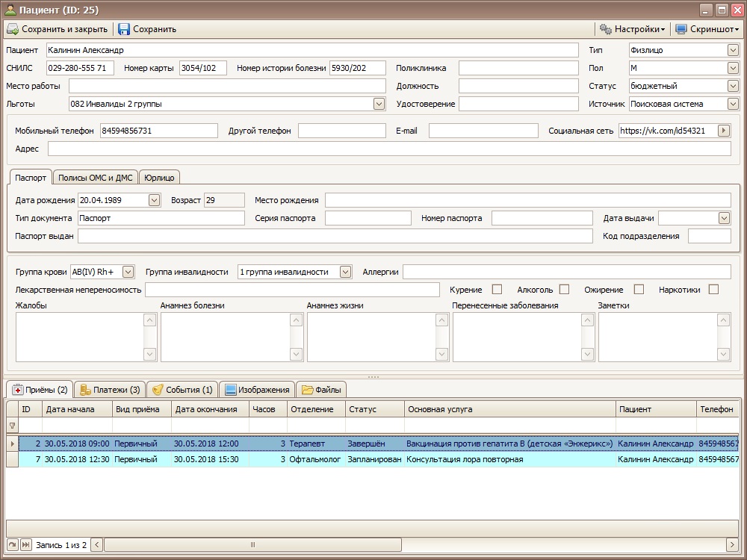747x560 pixels.
Task: Click the floppy disk Save icon
Action: click(124, 29)
